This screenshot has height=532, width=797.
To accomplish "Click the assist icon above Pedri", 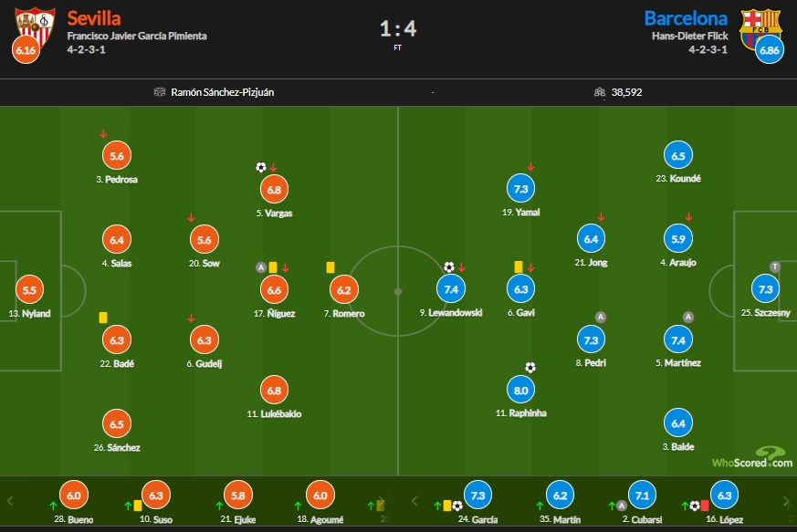I will pyautogui.click(x=601, y=317).
